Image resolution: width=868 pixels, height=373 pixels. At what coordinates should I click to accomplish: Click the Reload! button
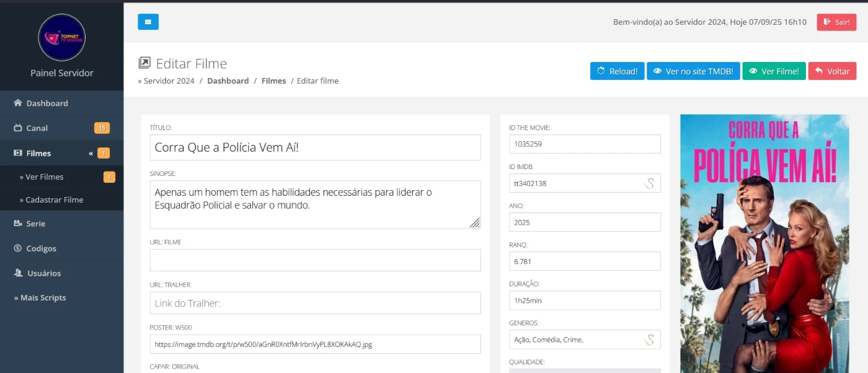coord(618,71)
